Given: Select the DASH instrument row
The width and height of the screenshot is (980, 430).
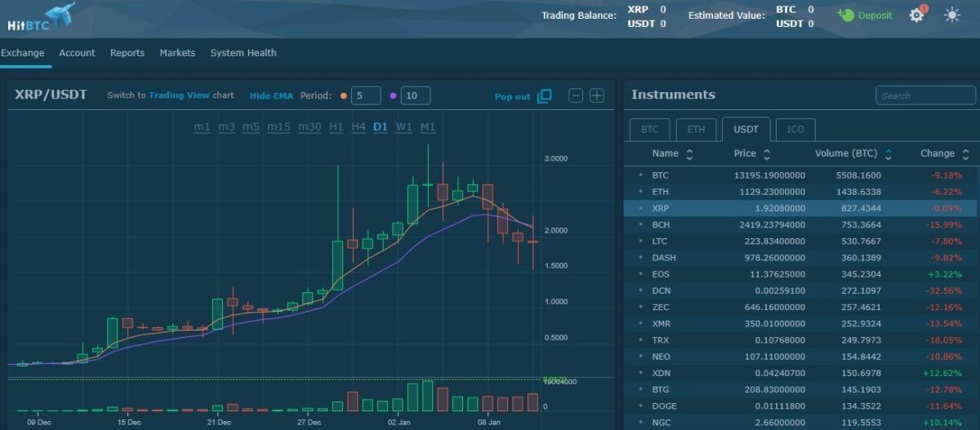Looking at the screenshot, I should pos(801,258).
